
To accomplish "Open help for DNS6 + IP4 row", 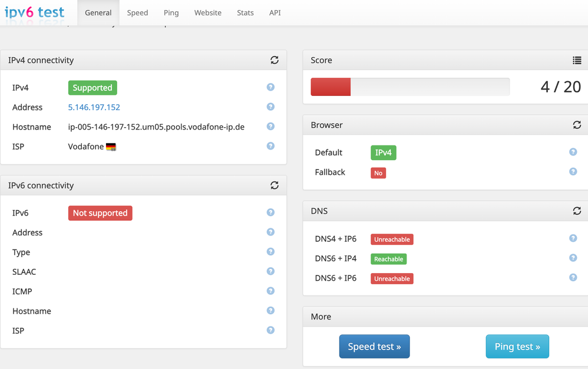I will [573, 258].
